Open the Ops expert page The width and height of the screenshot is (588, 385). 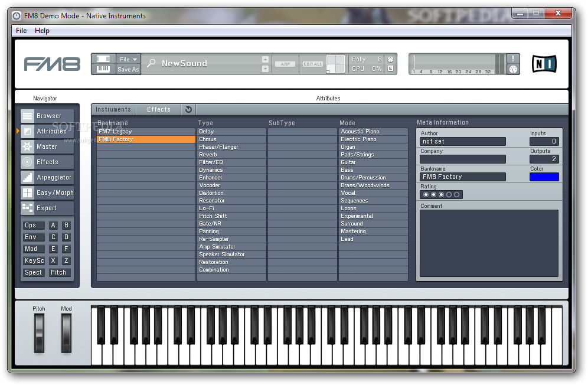(34, 226)
